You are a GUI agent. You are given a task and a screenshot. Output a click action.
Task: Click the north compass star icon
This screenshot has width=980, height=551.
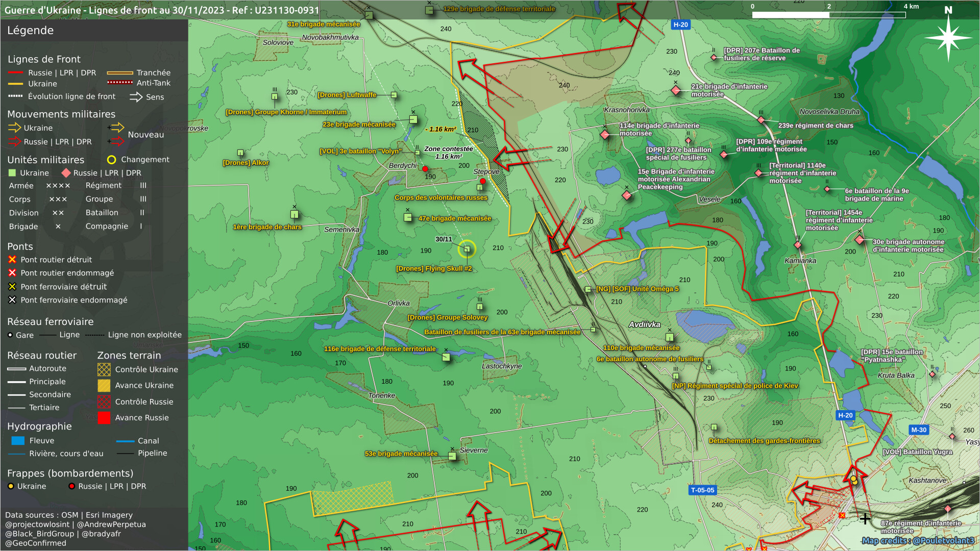tap(948, 38)
